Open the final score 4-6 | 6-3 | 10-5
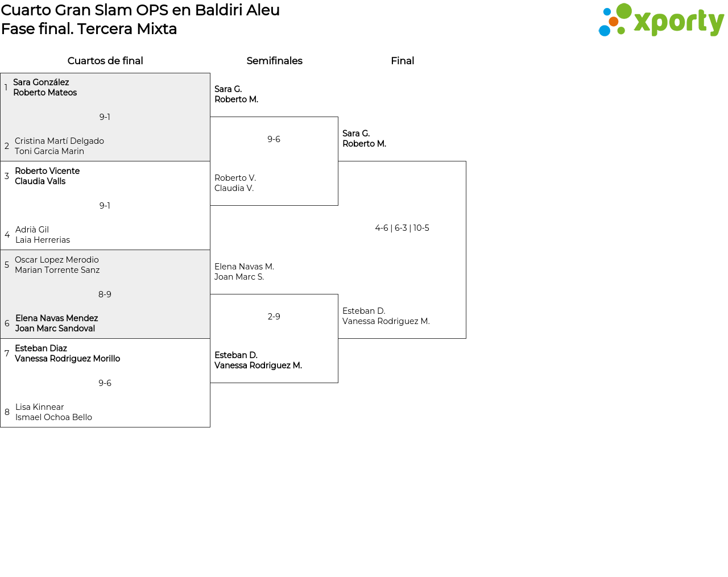The height and width of the screenshot is (577, 728). coord(402,228)
